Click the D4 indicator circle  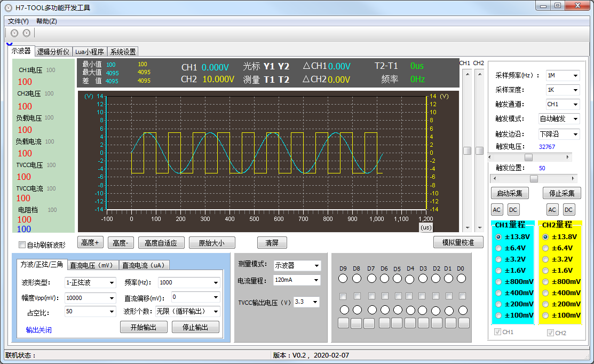[409, 279]
